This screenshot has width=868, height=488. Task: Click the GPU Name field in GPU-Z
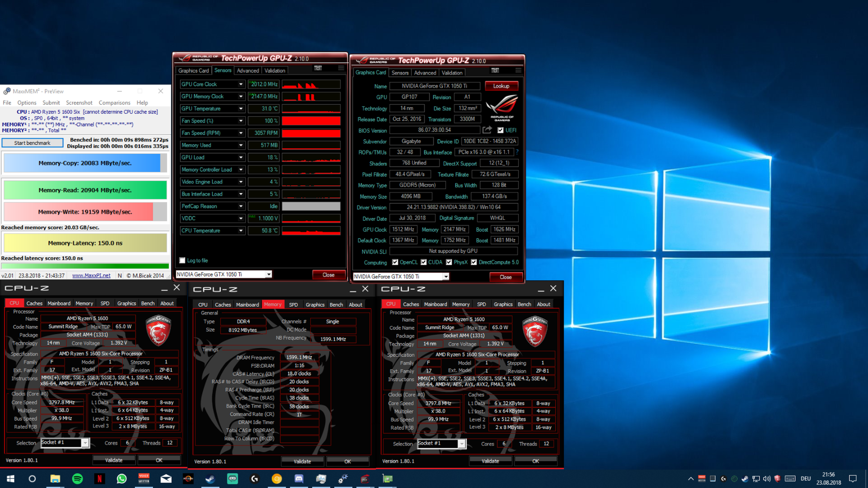[434, 86]
